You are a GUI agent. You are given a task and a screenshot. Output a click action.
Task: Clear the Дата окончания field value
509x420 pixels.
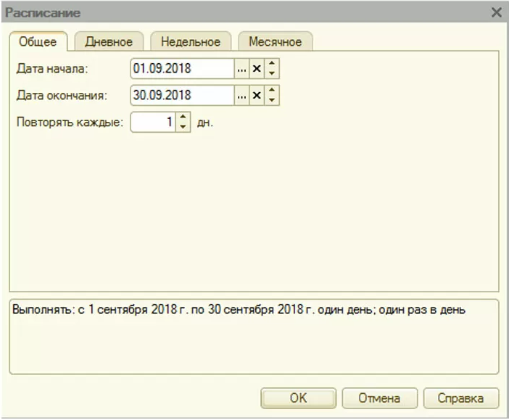pyautogui.click(x=256, y=95)
